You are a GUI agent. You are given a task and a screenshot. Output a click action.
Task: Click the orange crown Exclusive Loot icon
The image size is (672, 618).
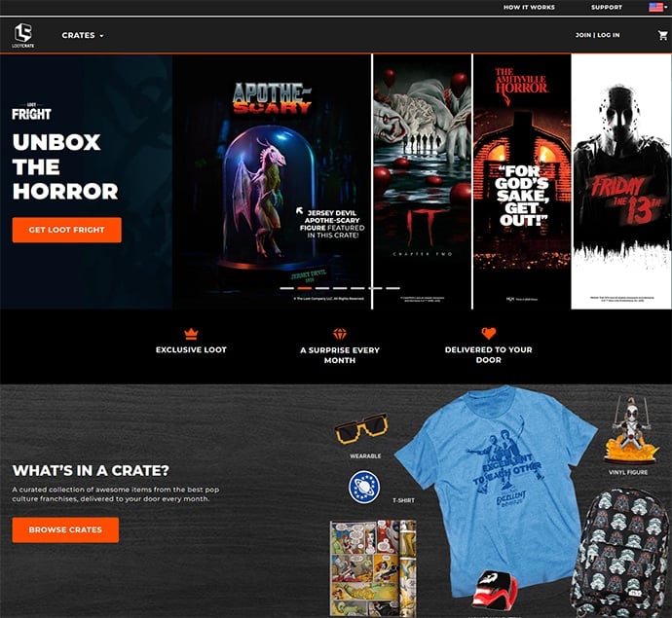191,334
